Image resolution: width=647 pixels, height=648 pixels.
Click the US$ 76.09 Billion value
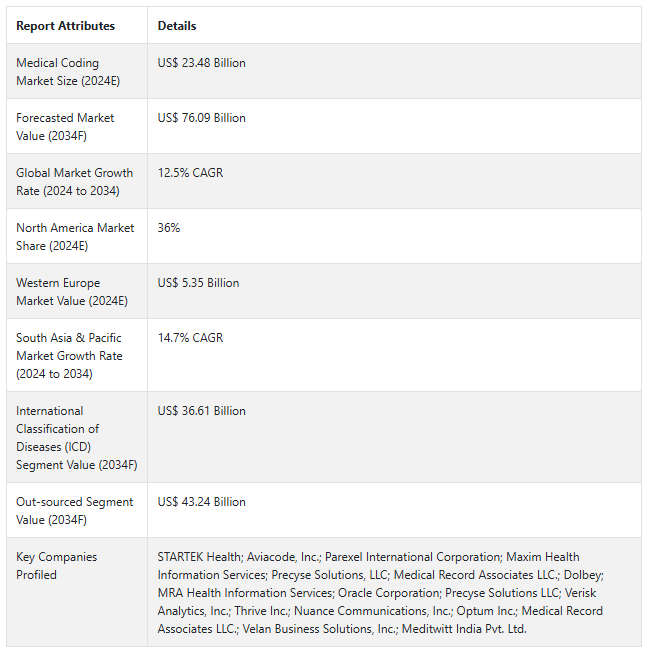(201, 118)
